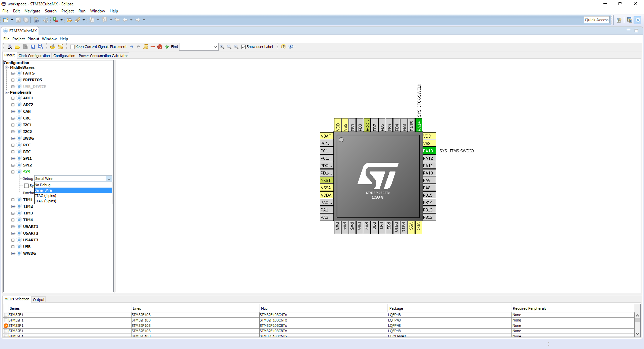Switch to Power Consumption Calculator tab
This screenshot has width=644, height=349.
103,56
